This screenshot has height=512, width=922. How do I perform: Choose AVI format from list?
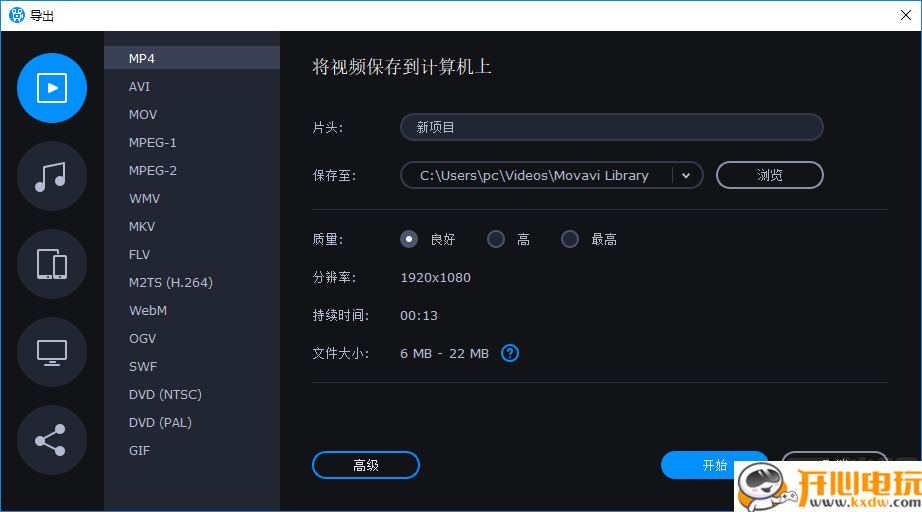(x=140, y=87)
